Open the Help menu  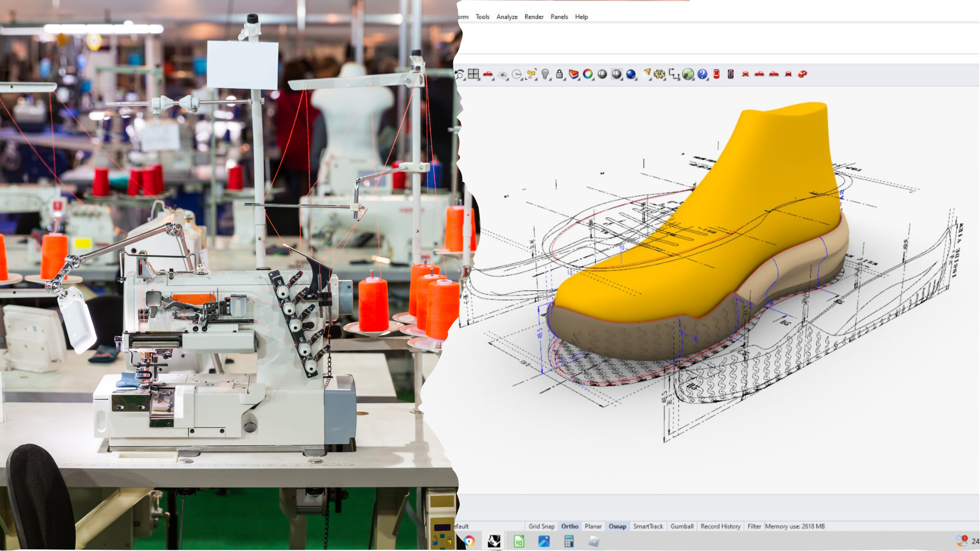(x=581, y=17)
